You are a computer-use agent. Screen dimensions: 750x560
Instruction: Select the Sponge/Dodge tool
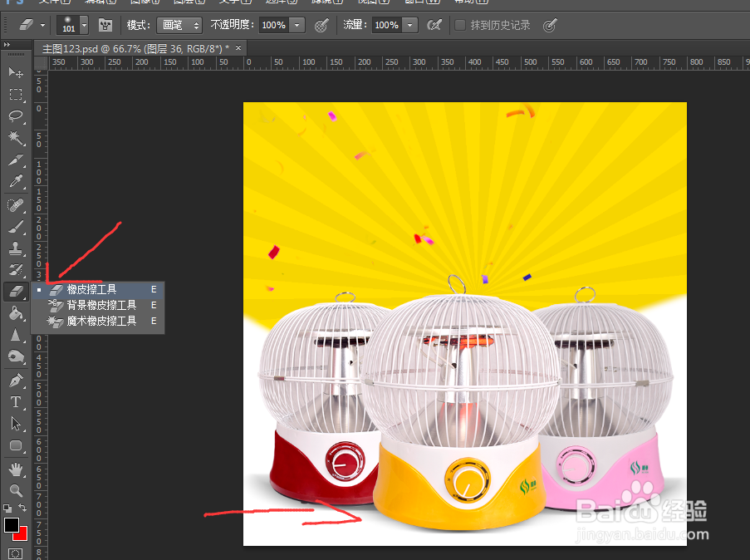coord(15,356)
